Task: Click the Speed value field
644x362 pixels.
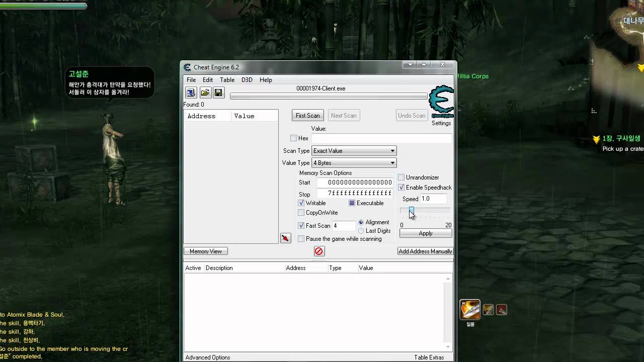Action: 433,199
